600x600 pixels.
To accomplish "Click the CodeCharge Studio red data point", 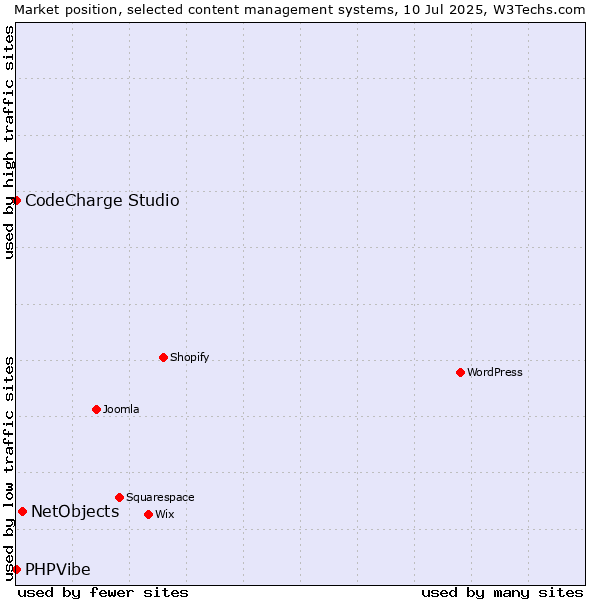I will (x=16, y=201).
